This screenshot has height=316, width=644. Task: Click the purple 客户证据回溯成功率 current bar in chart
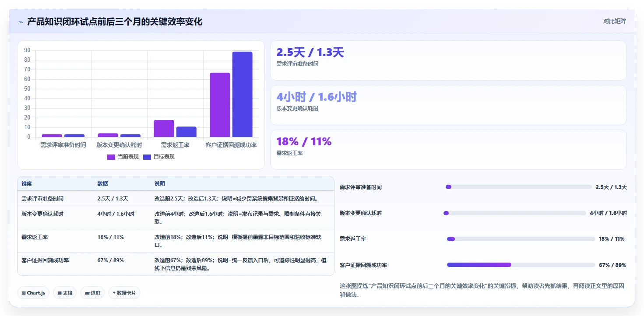[220, 105]
